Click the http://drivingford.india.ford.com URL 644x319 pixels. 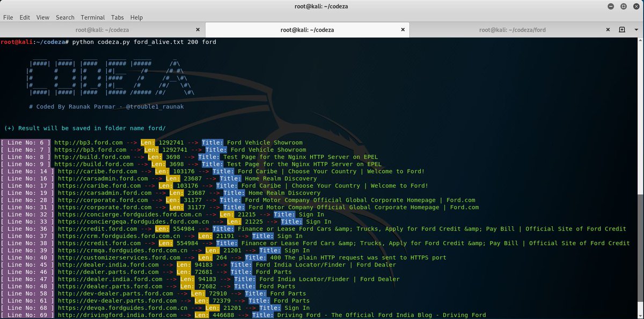[117, 315]
